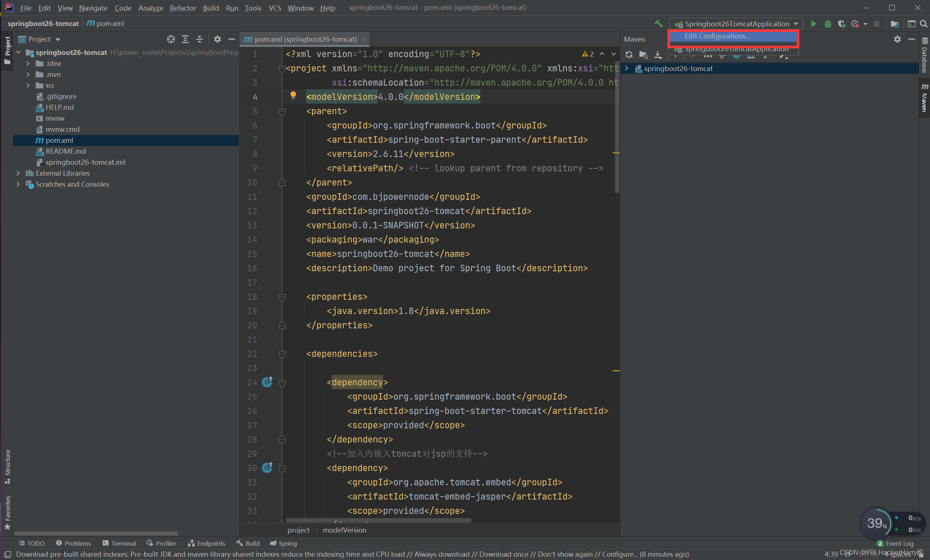Viewport: 930px width, 560px height.
Task: Open the profiler run options arrow
Action: [866, 24]
